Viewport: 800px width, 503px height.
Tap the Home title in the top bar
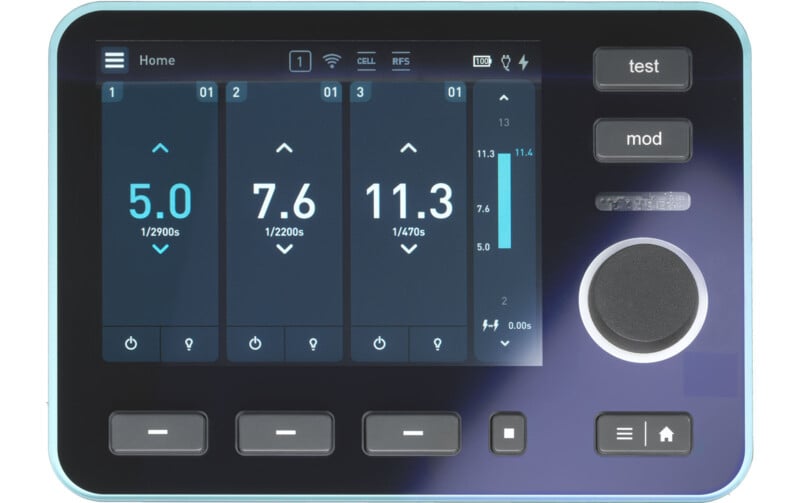(x=157, y=61)
